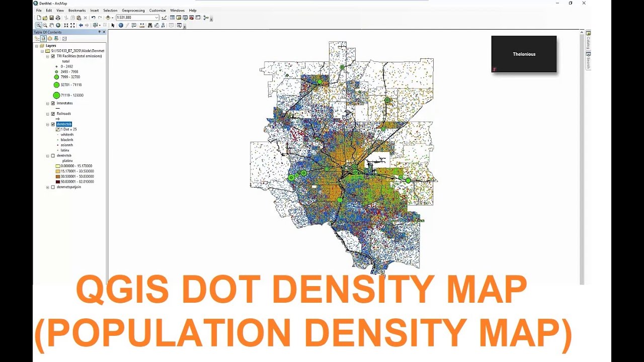This screenshot has width=644, height=362.
Task: Close the Table Of Contents panel
Action: (104, 32)
